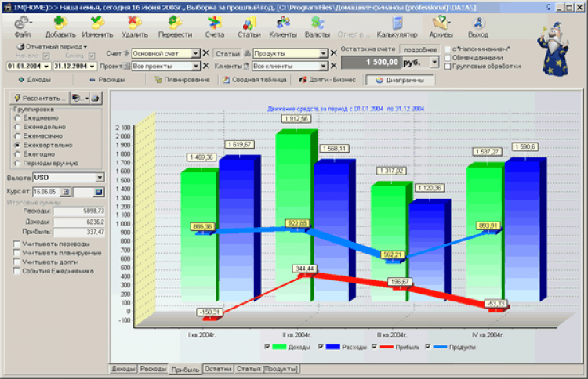Click the Перевести (Transfer) toolbar icon

175,26
